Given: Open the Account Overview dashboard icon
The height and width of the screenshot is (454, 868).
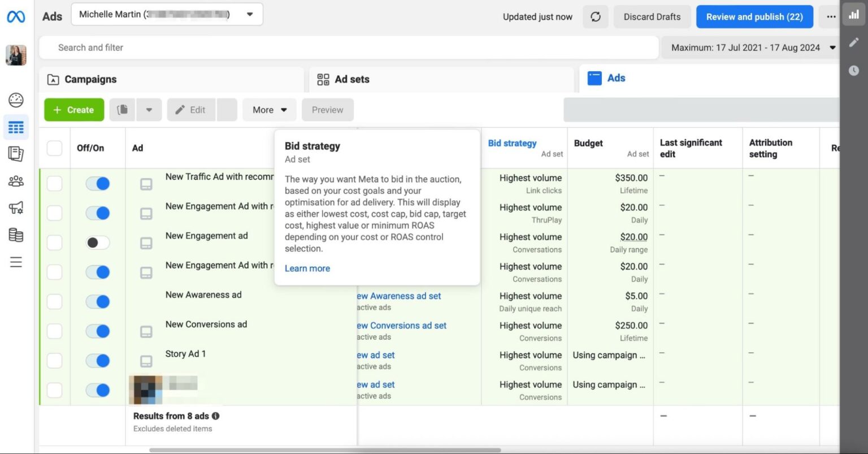Looking at the screenshot, I should [x=16, y=100].
